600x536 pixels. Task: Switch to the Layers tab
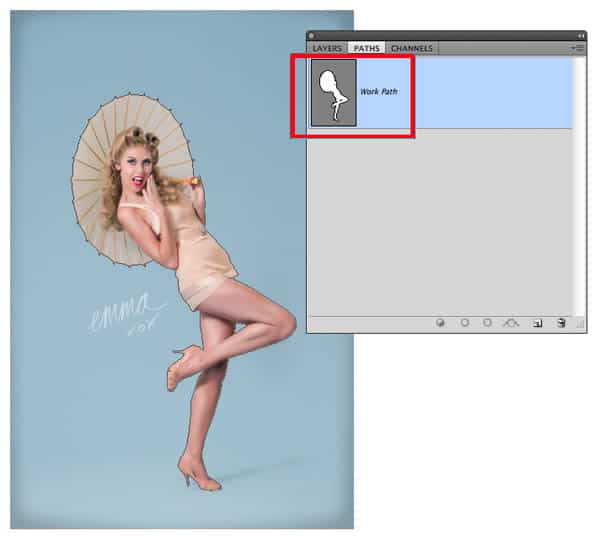pyautogui.click(x=327, y=48)
